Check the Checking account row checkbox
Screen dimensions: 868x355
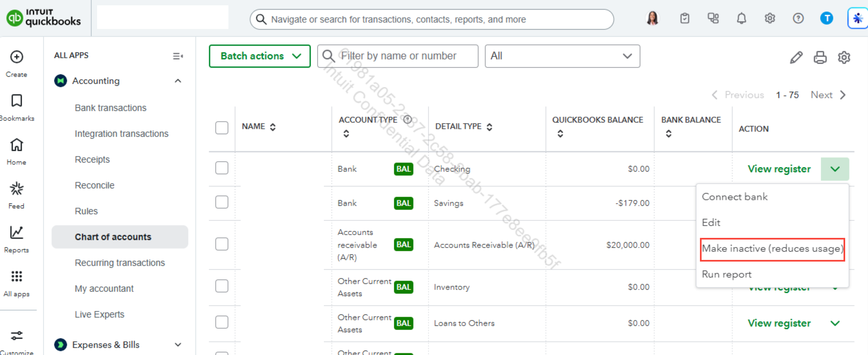[222, 168]
